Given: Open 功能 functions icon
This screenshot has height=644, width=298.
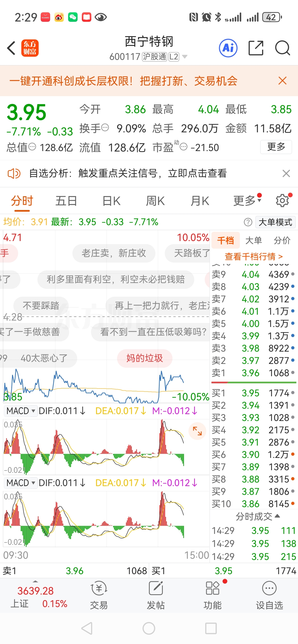Looking at the screenshot, I should click(x=213, y=595).
